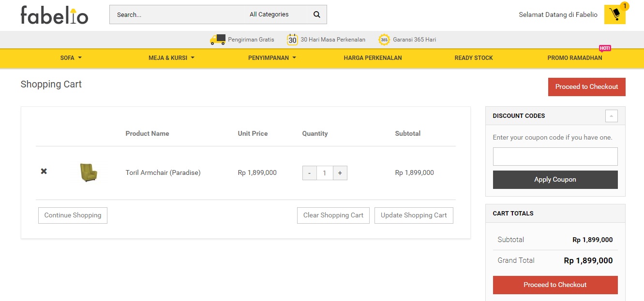Viewport: 644px width, 301px height.
Task: Click the 30-day calendar icon
Action: (x=292, y=40)
